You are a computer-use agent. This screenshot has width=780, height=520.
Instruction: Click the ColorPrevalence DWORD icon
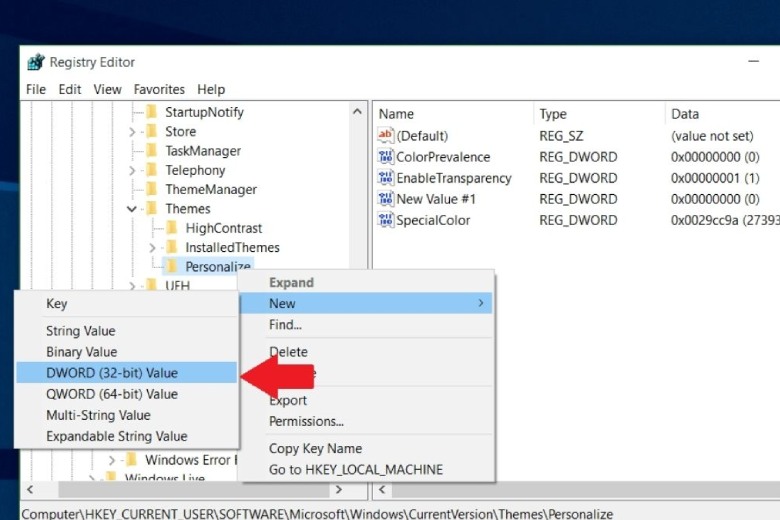386,157
